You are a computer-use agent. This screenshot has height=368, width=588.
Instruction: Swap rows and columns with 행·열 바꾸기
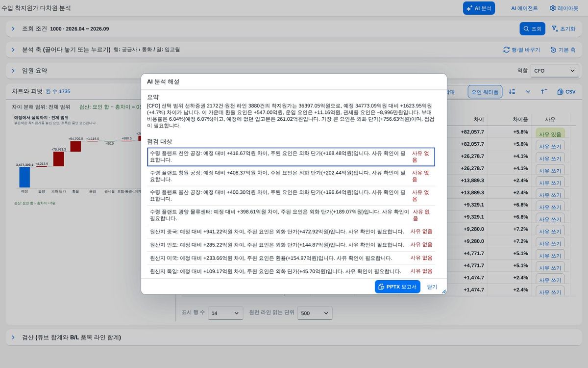tap(522, 50)
